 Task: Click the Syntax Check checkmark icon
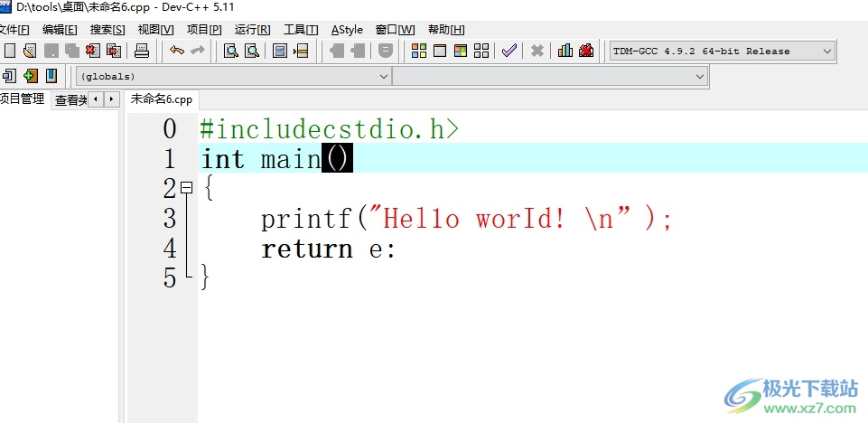(x=509, y=51)
